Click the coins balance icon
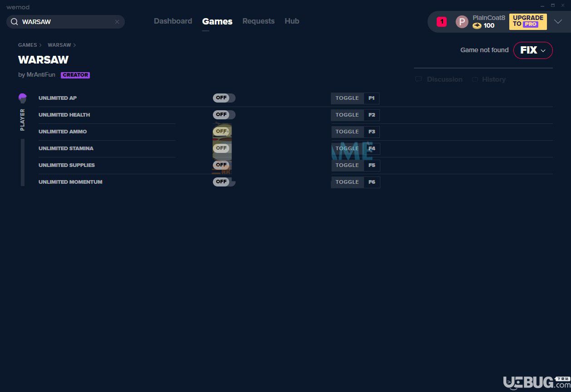The width and height of the screenshot is (571, 392). pos(477,26)
